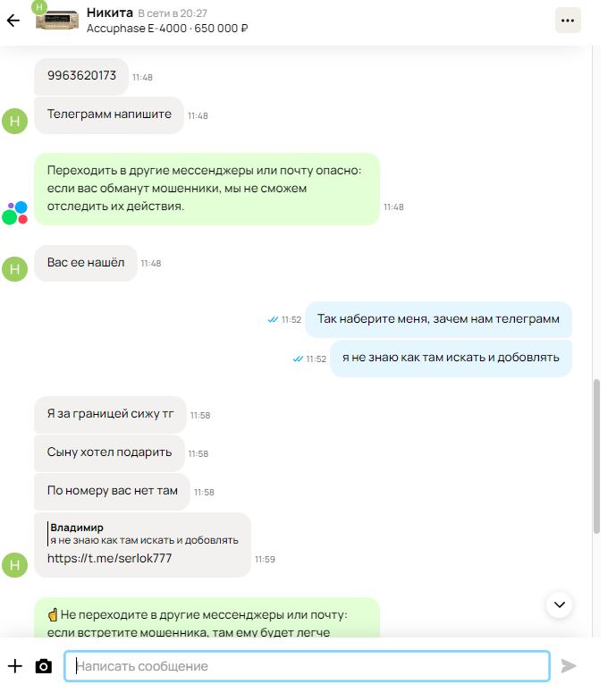Open the t.me/serlok777 link

(109, 558)
